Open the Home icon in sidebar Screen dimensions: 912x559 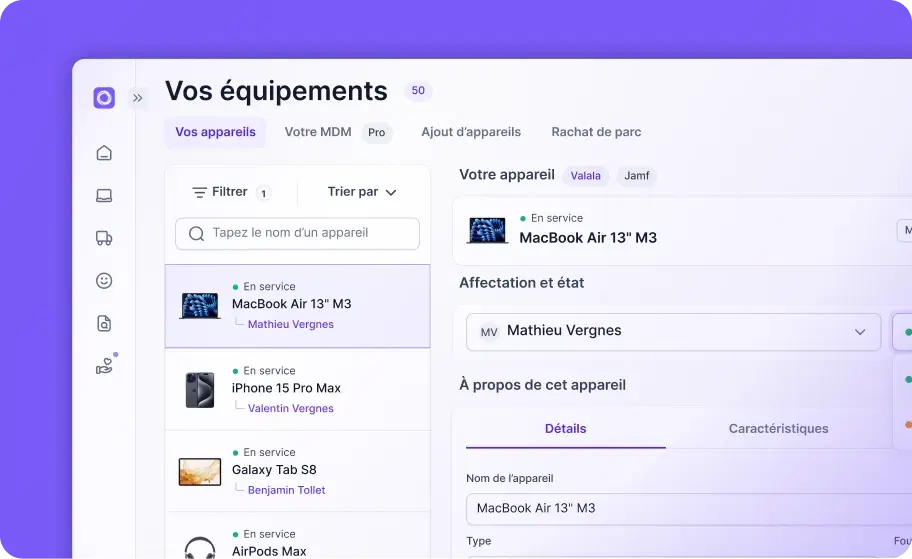[x=104, y=153]
